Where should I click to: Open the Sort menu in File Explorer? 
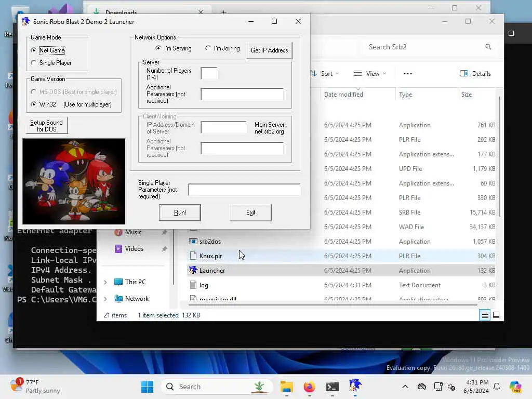point(324,74)
